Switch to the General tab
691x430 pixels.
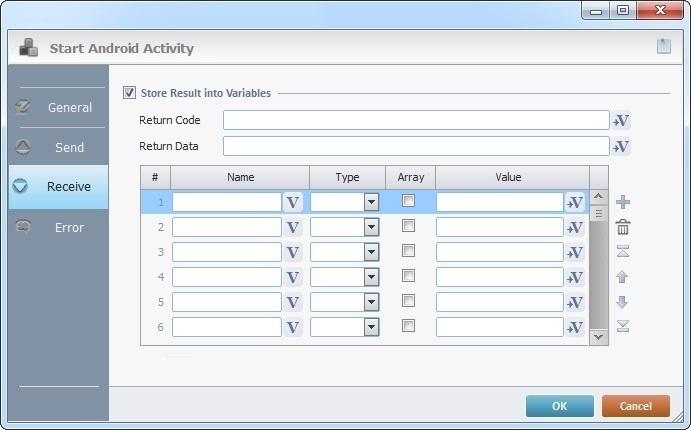point(58,107)
